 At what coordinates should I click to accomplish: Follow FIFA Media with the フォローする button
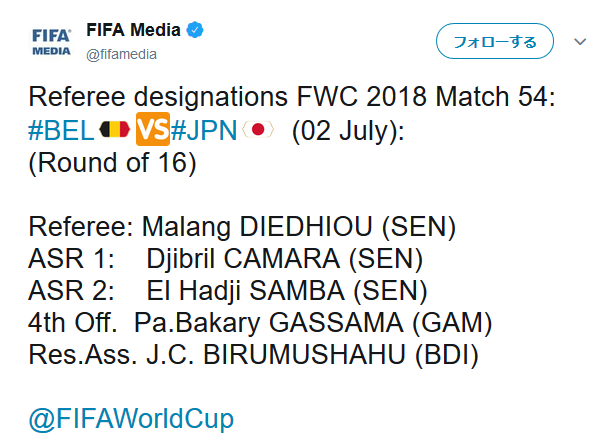(495, 41)
